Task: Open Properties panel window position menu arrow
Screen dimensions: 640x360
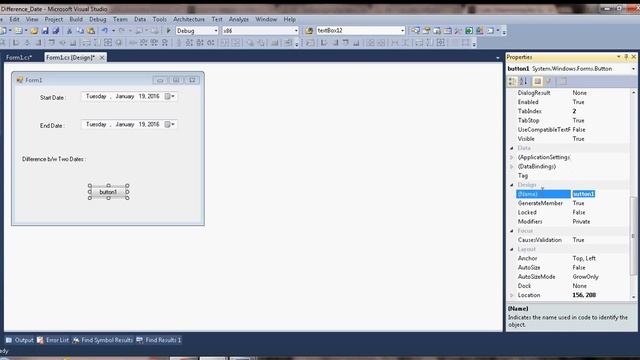Action: point(619,57)
